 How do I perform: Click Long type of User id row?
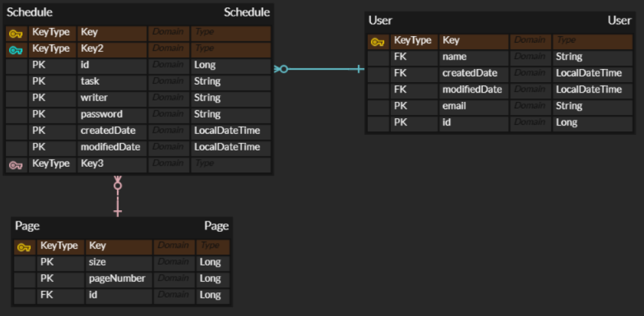[593, 124]
